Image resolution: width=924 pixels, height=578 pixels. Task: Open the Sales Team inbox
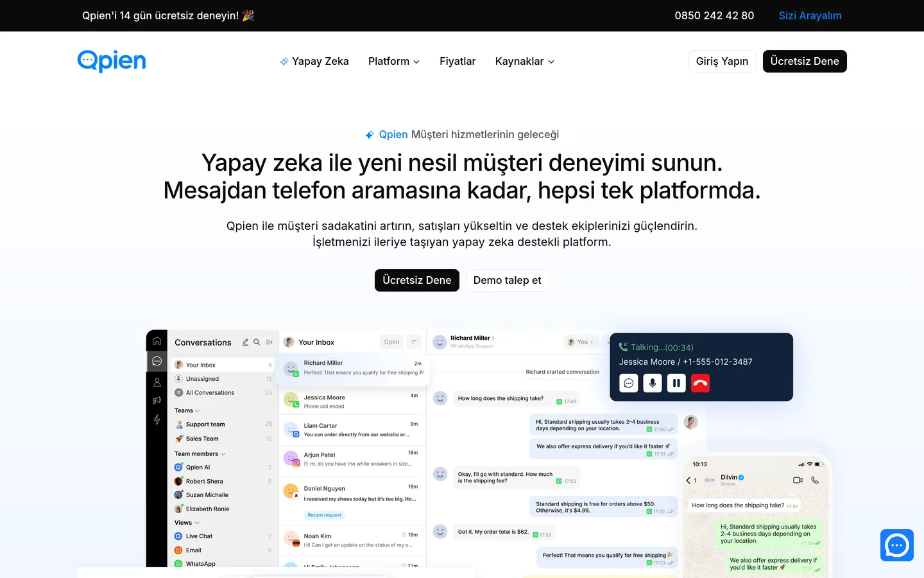click(223, 439)
